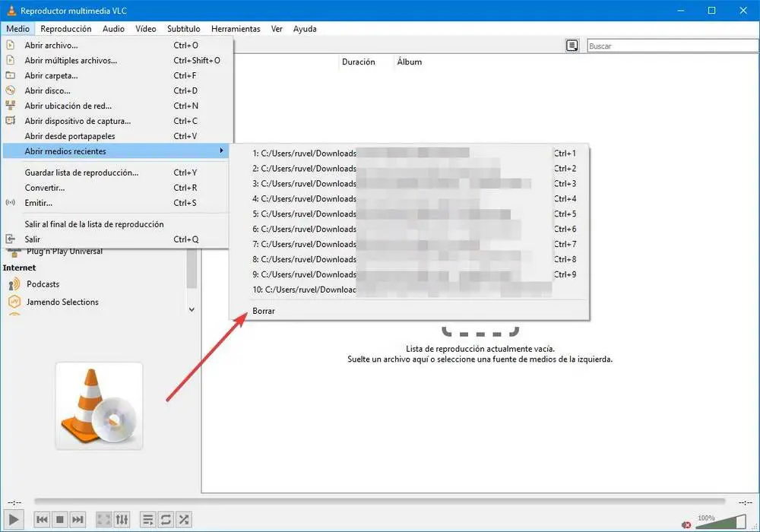Open the Herramientas menu
Screen dimensions: 760x532
click(236, 29)
